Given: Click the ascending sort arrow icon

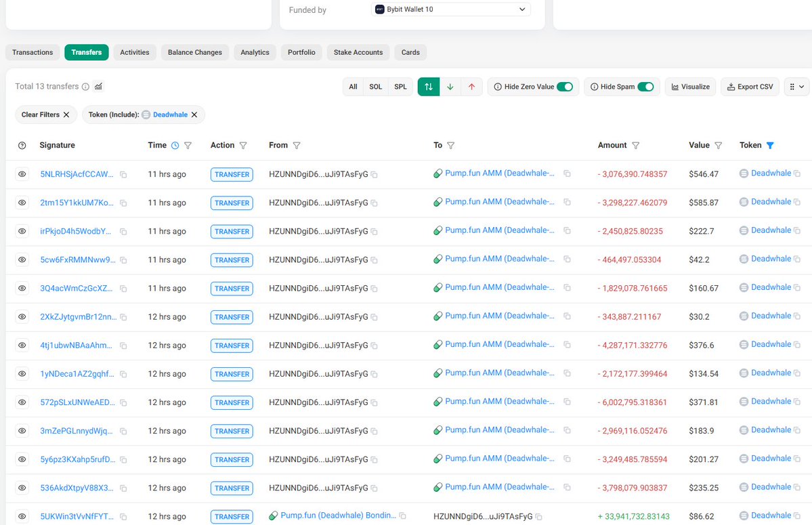Looking at the screenshot, I should coord(471,87).
